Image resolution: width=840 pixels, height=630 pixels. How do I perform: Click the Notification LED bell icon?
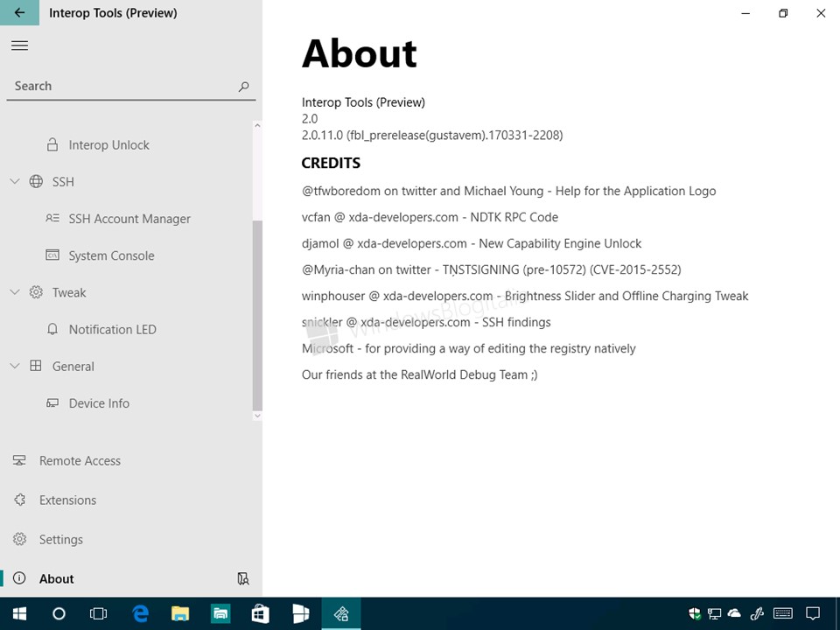[x=52, y=329]
